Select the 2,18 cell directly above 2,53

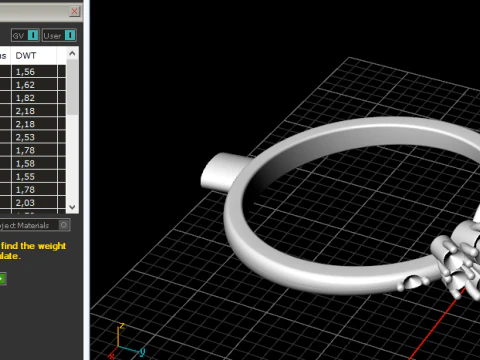pyautogui.click(x=34, y=124)
